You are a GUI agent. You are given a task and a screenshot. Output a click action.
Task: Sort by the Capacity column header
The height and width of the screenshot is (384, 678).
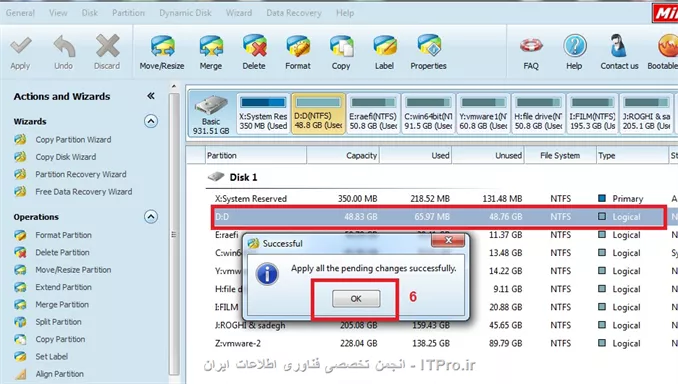pos(343,156)
